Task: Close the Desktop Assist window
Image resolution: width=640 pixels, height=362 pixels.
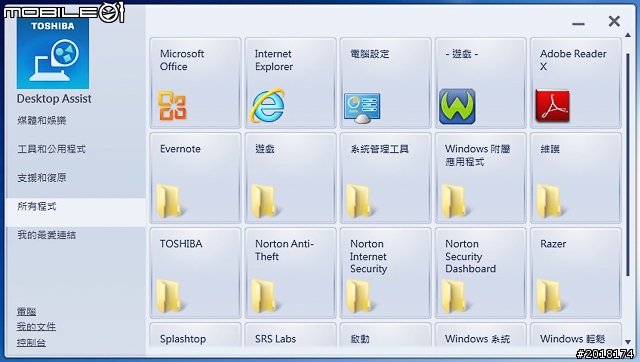Action: [x=614, y=21]
